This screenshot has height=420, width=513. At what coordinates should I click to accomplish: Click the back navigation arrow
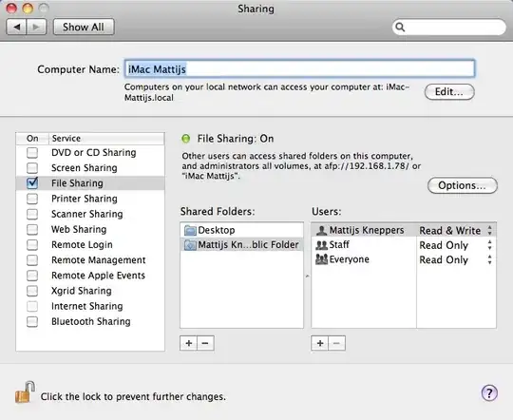pyautogui.click(x=16, y=27)
